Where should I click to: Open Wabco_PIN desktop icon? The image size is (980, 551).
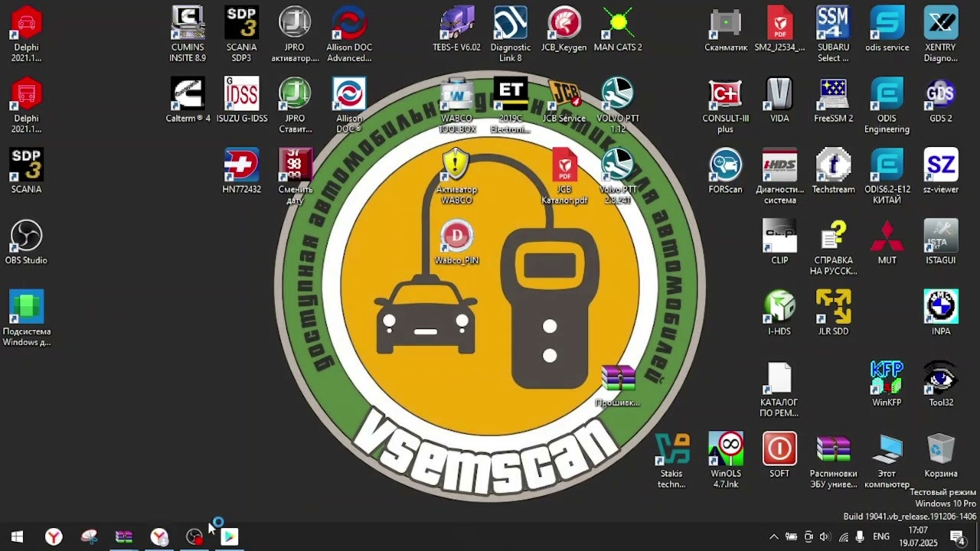457,243
